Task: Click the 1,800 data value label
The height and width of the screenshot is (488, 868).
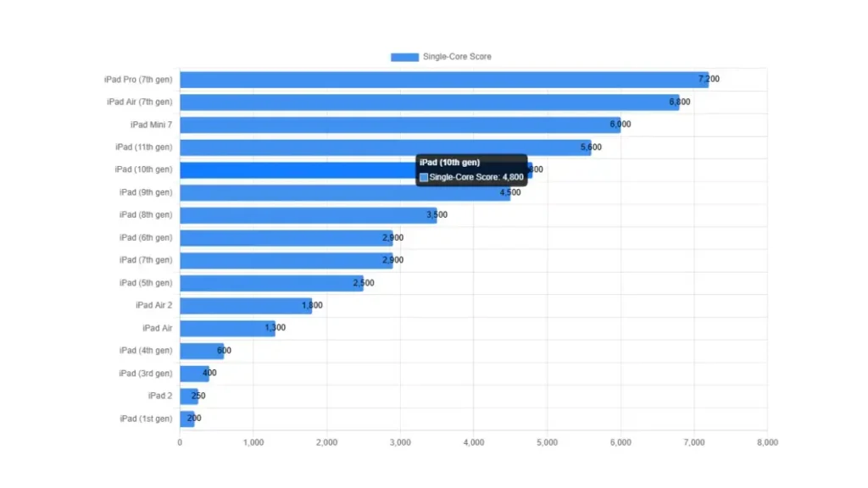Action: (x=312, y=305)
